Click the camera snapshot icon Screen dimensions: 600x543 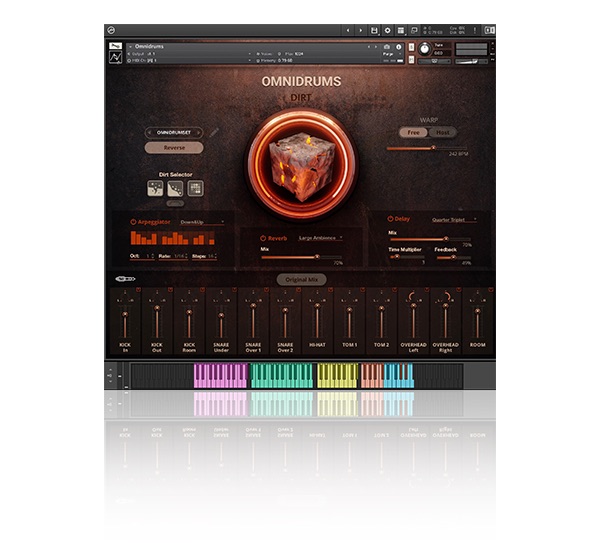point(387,46)
